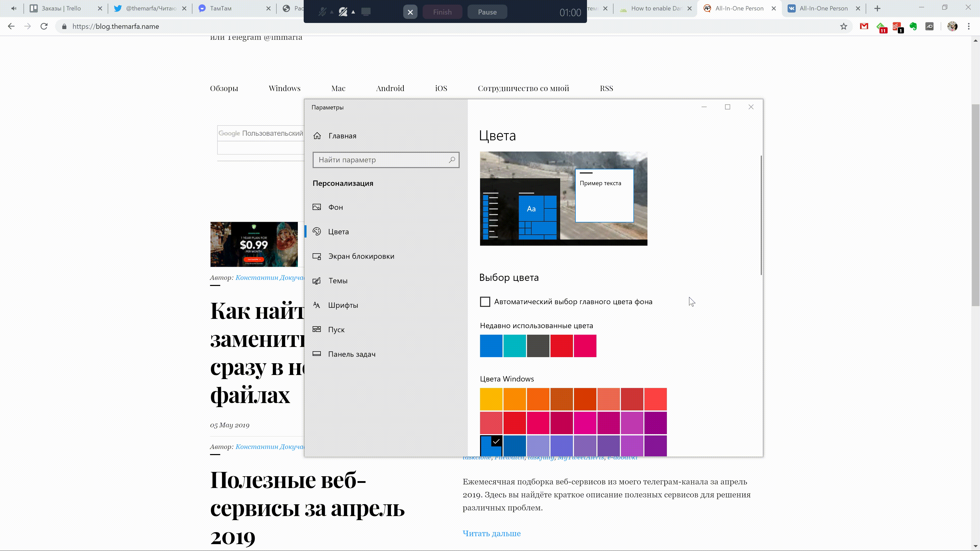Click the Найти параметр search field
This screenshot has height=551, width=980.
381,160
